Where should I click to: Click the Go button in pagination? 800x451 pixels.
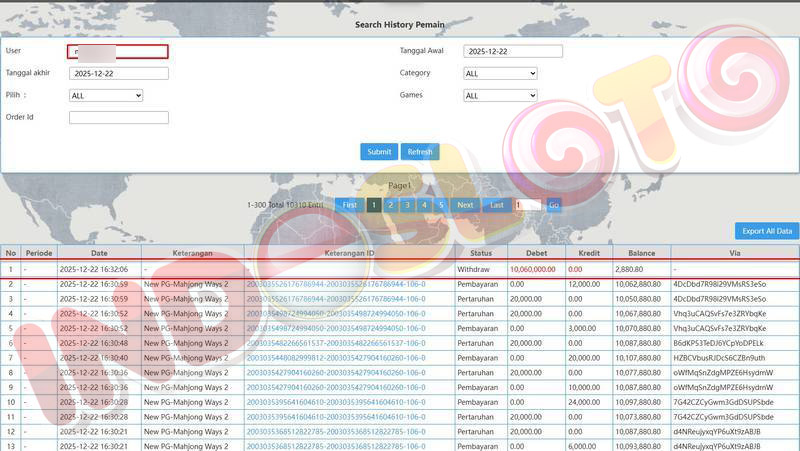point(553,205)
